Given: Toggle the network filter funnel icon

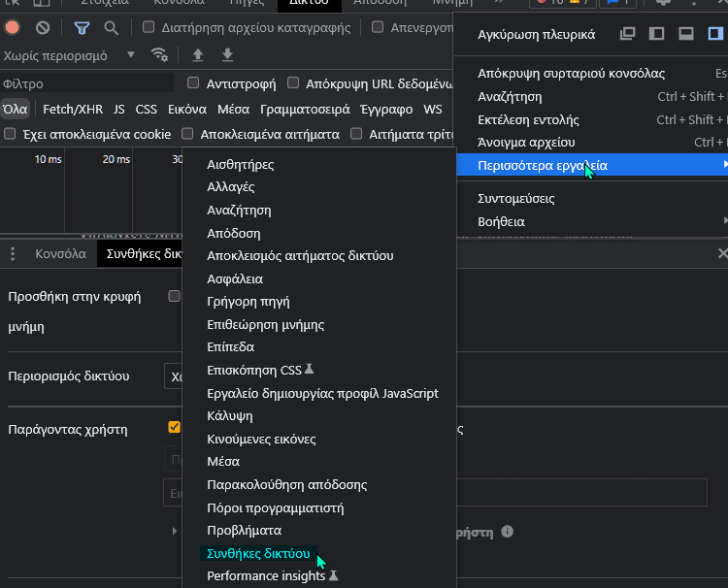Looking at the screenshot, I should tap(83, 28).
